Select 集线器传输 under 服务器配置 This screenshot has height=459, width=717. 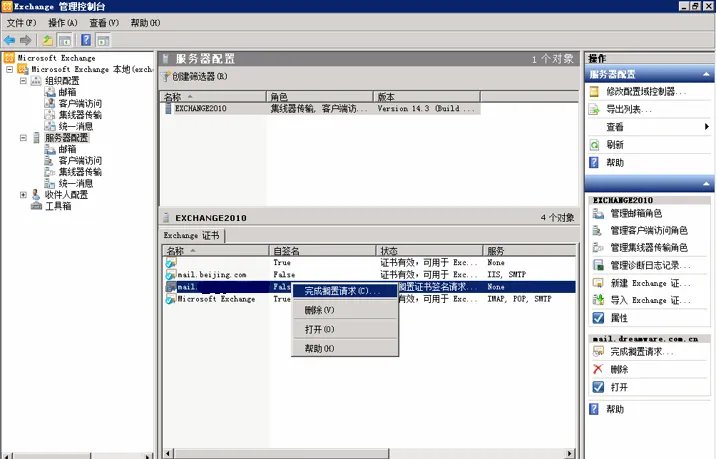[x=80, y=172]
